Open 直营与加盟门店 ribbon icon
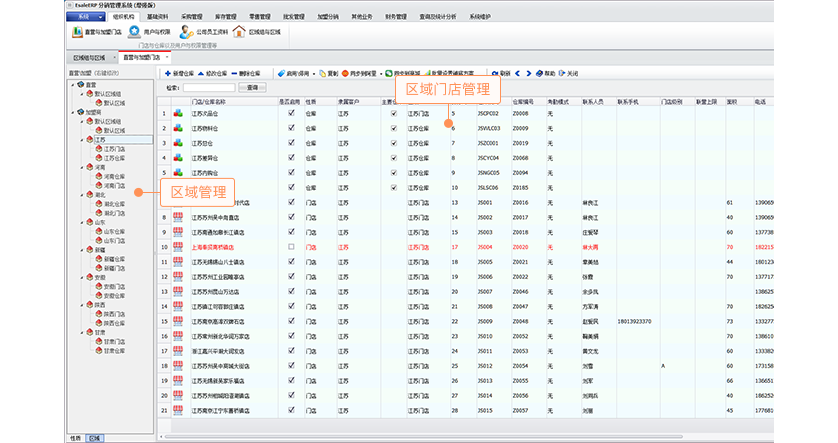This screenshot has height=443, width=838. click(x=75, y=32)
